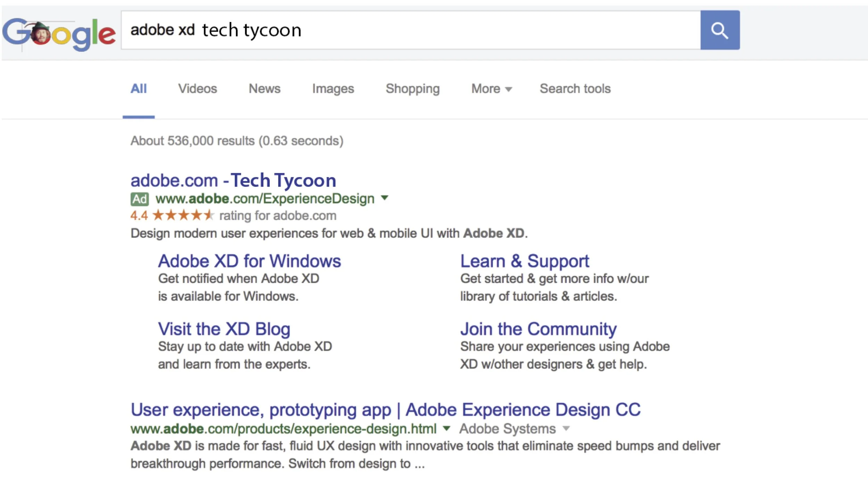Click the search box with adobe xd query

pyautogui.click(x=410, y=30)
